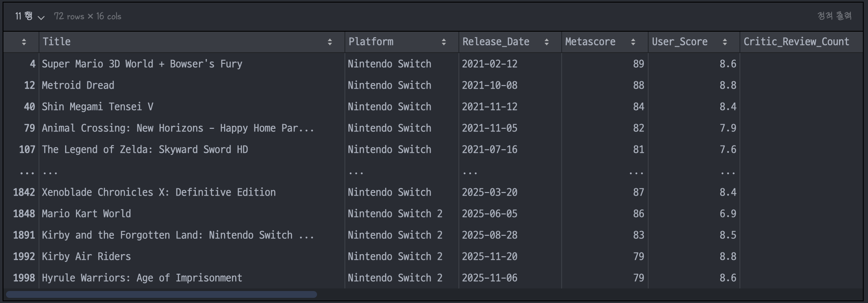Click release date 2021-11-12
This screenshot has height=303, width=868.
(490, 107)
